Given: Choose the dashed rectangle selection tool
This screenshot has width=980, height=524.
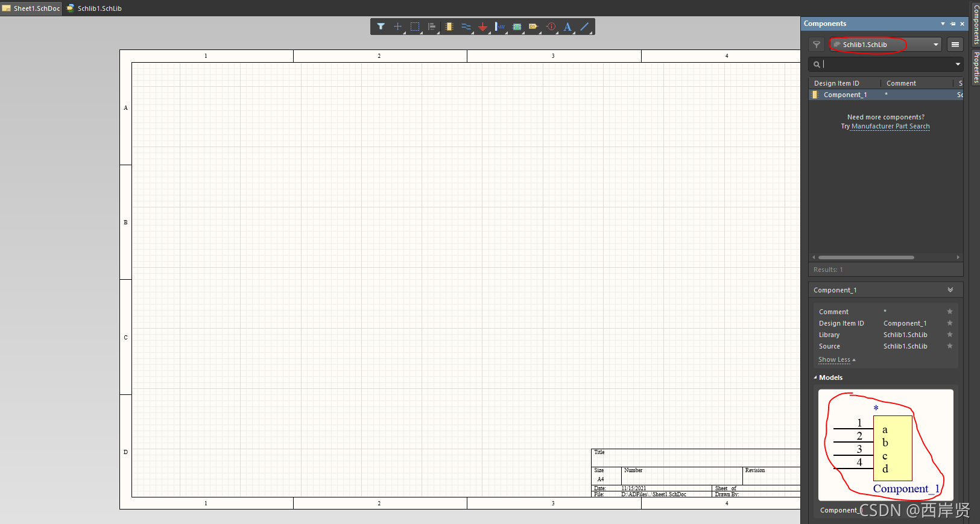Looking at the screenshot, I should pyautogui.click(x=415, y=27).
